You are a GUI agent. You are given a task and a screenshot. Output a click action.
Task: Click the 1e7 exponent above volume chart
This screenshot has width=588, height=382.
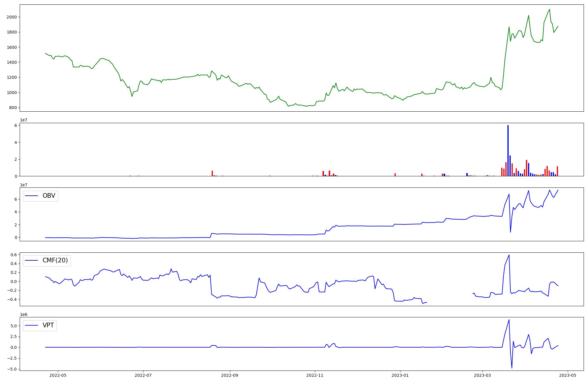[24, 120]
